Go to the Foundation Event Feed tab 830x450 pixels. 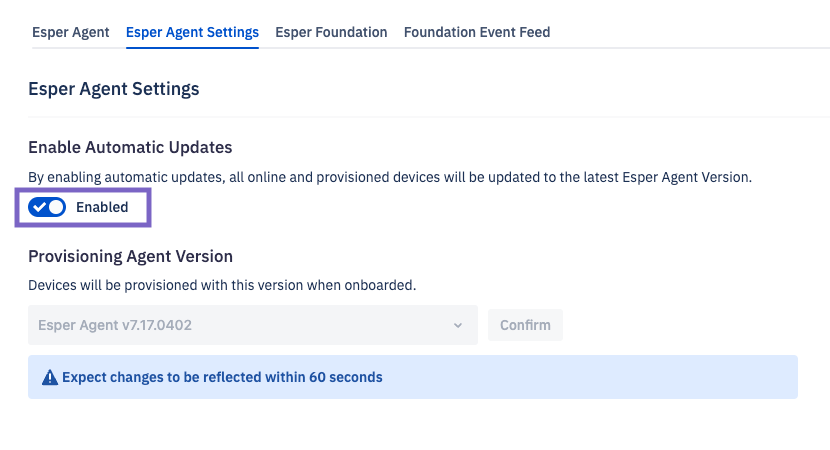pyautogui.click(x=477, y=32)
